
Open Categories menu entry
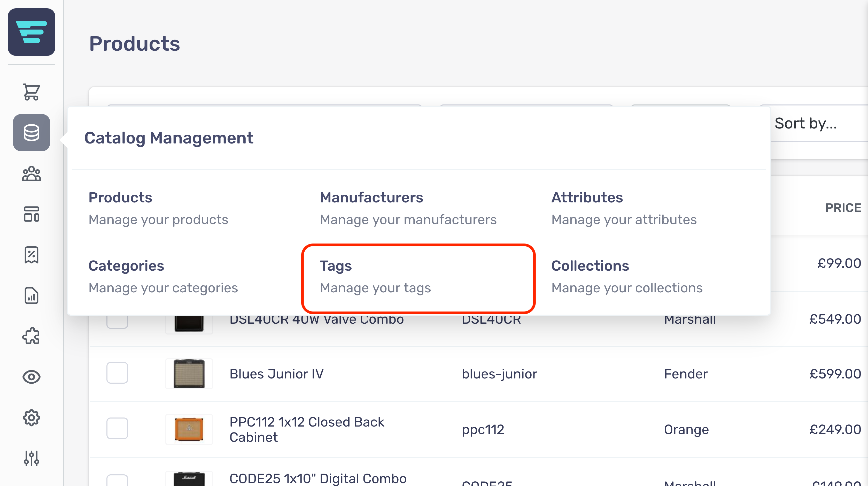point(163,277)
